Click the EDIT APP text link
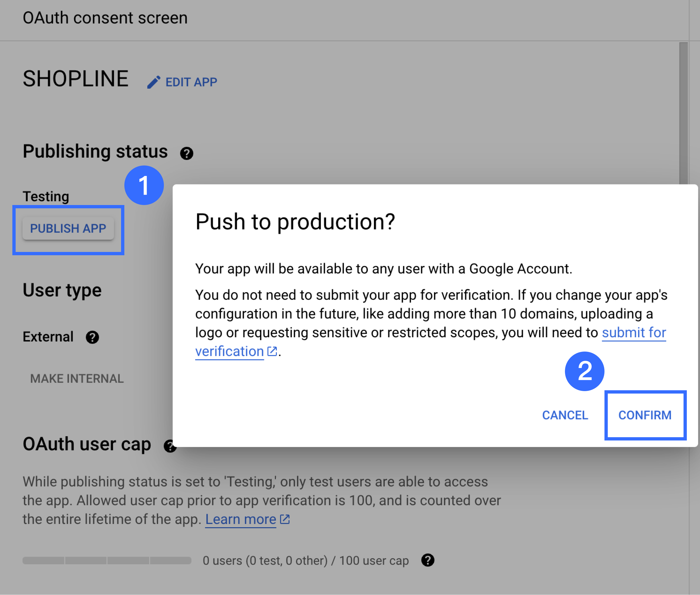Image resolution: width=700 pixels, height=595 pixels. (191, 82)
